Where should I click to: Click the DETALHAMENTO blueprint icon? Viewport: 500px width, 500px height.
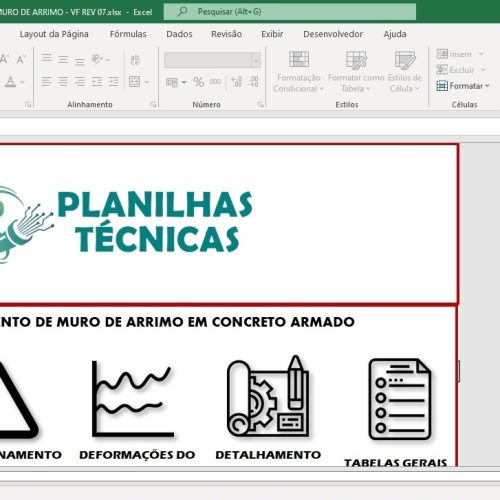pos(268,396)
